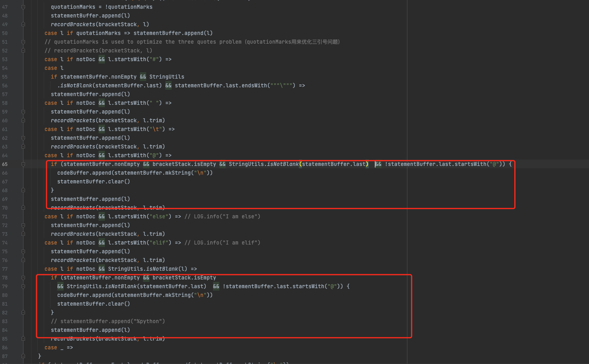589x364 pixels.
Task: Click line number 54 in the gutter
Action: 5,68
